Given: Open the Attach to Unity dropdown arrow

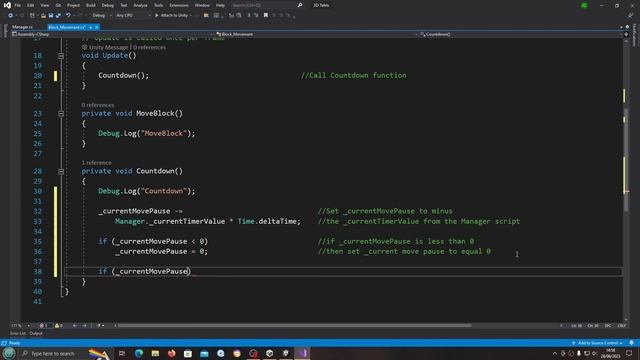Looking at the screenshot, I should (x=191, y=16).
